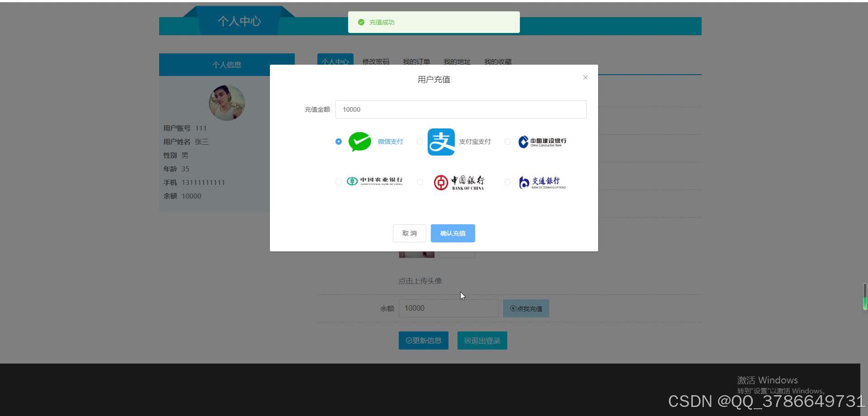Click the 用户账号 value 111
The width and height of the screenshot is (868, 416).
click(201, 128)
